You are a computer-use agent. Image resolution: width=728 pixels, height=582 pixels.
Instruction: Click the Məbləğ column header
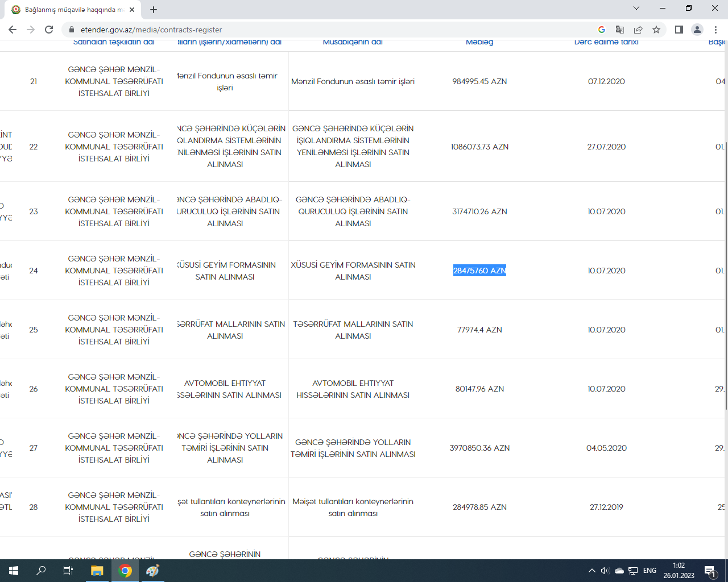coord(479,42)
